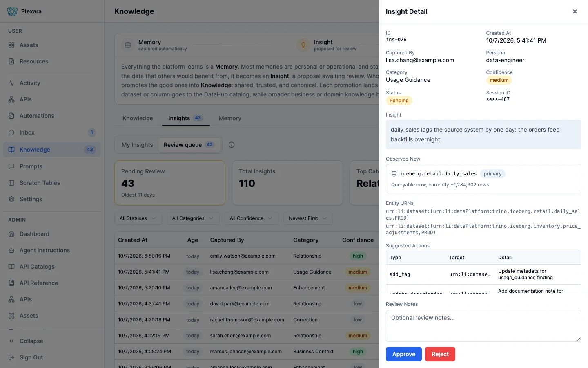The width and height of the screenshot is (588, 368).
Task: Click the review notes text area
Action: [x=483, y=326]
